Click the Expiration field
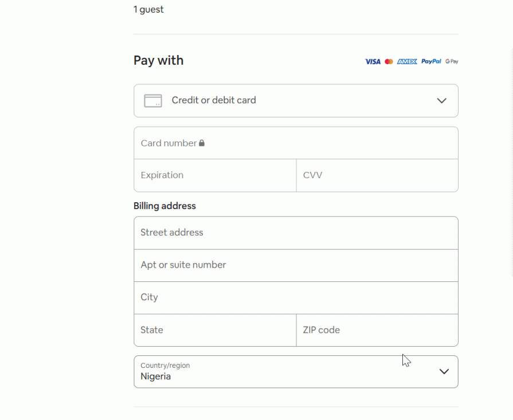Image resolution: width=513 pixels, height=420 pixels. (x=215, y=175)
